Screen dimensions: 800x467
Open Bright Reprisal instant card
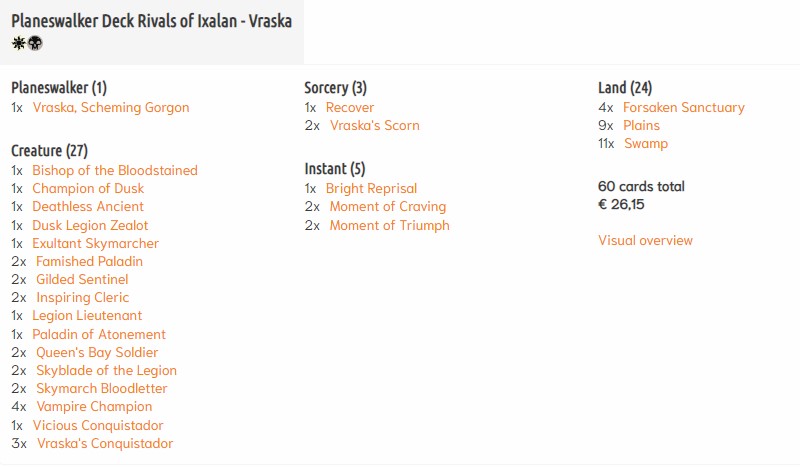[x=371, y=188]
